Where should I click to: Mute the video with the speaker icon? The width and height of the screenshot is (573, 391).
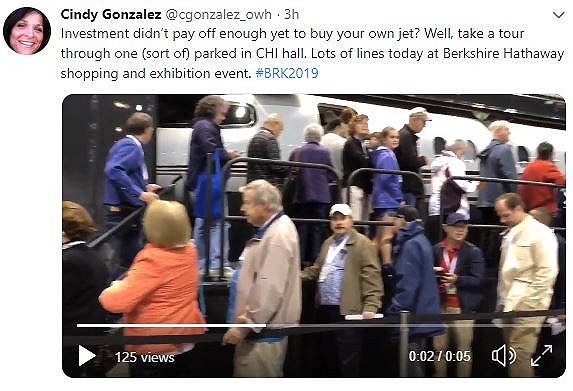pyautogui.click(x=504, y=356)
